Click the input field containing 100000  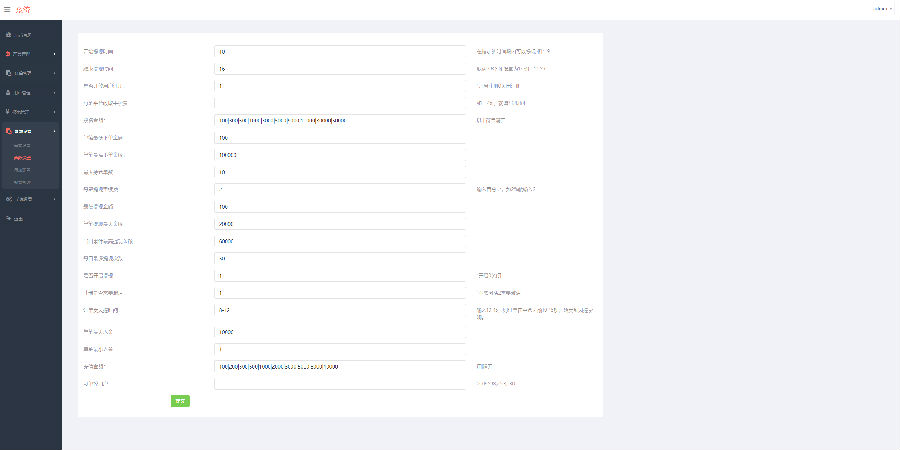click(x=340, y=155)
